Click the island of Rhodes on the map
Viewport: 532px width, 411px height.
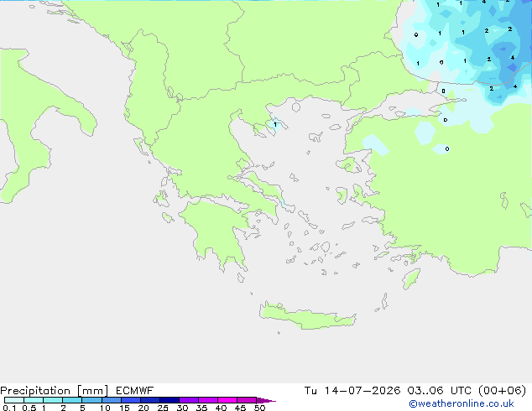click(x=411, y=278)
